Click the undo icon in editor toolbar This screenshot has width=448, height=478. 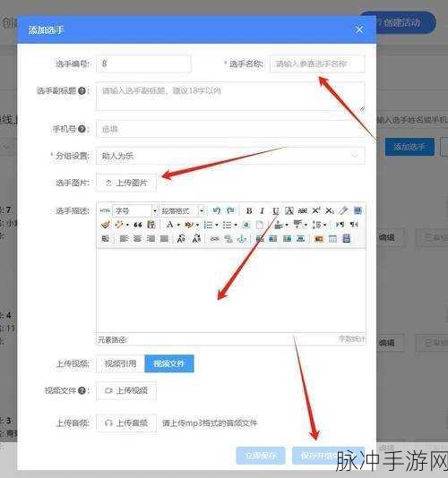pos(217,210)
